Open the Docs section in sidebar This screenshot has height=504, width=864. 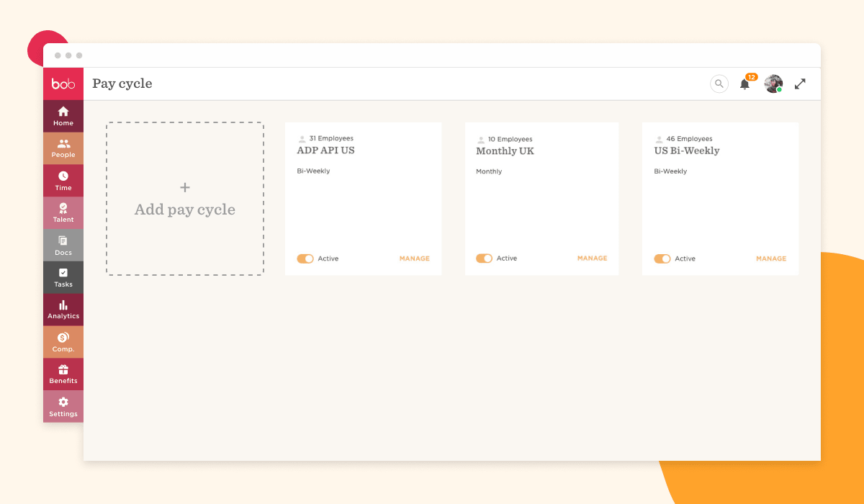coord(63,246)
